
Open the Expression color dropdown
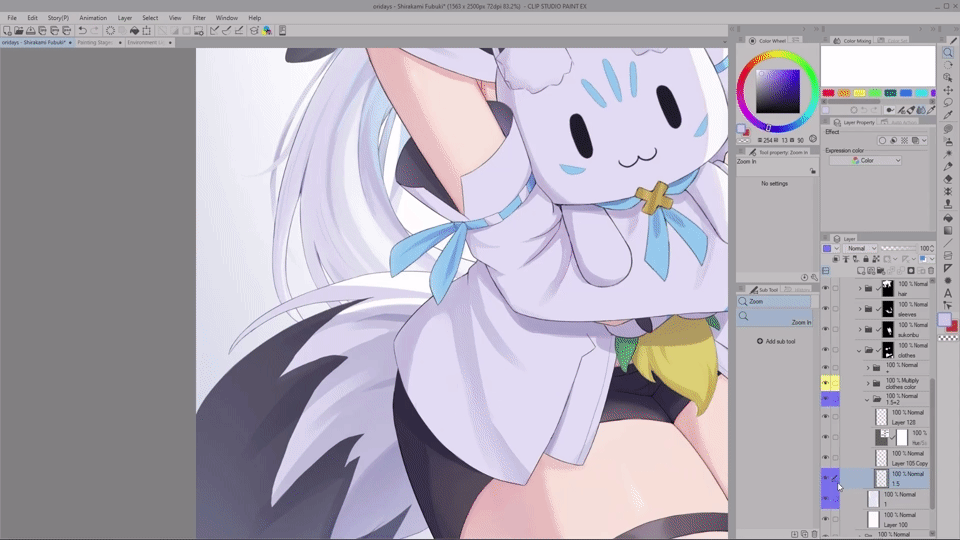pos(865,160)
